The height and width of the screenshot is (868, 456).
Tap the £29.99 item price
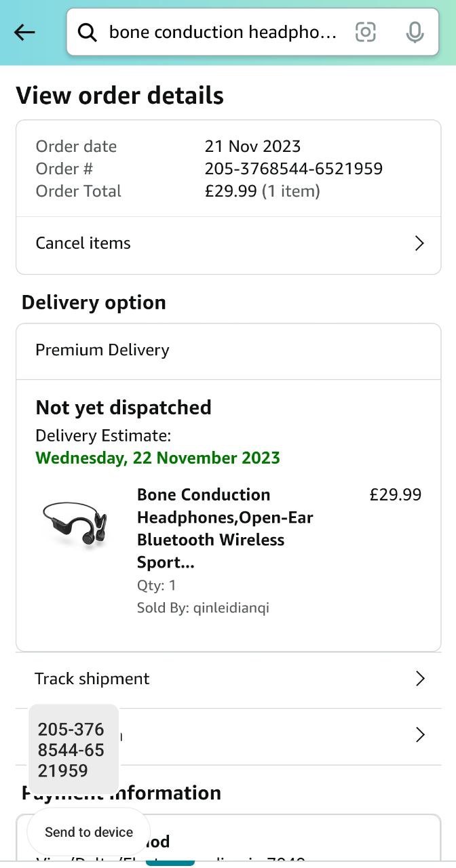click(x=395, y=495)
